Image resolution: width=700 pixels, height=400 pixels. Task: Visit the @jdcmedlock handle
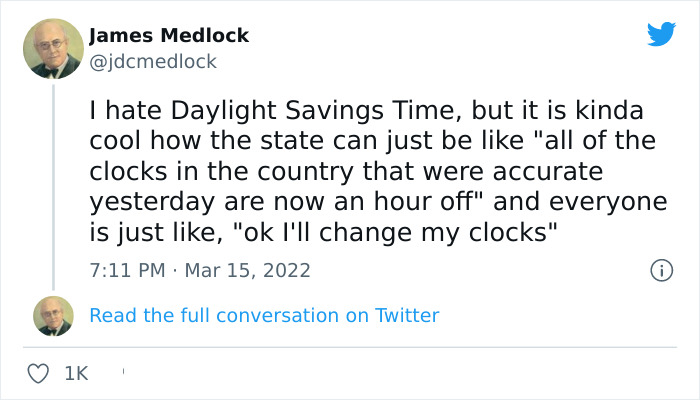tap(153, 62)
